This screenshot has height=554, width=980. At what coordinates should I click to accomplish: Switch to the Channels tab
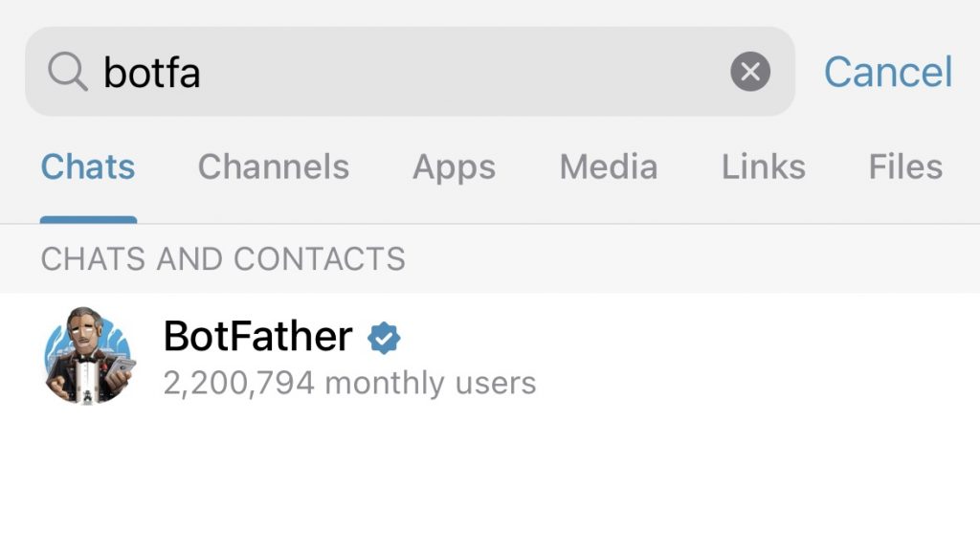pyautogui.click(x=274, y=166)
